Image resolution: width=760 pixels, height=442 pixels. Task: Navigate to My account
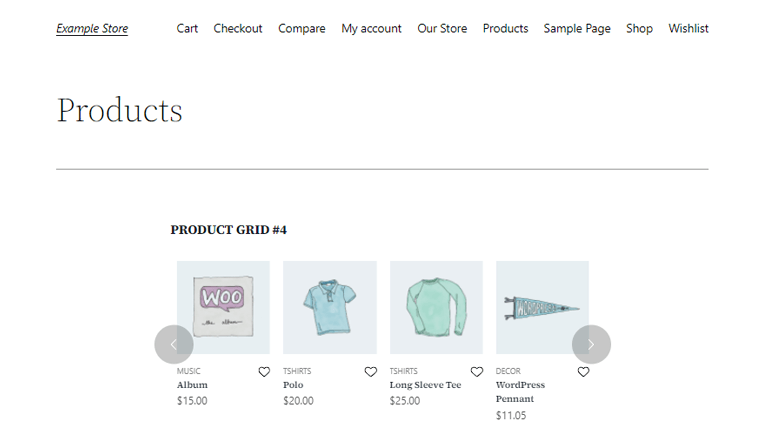371,29
